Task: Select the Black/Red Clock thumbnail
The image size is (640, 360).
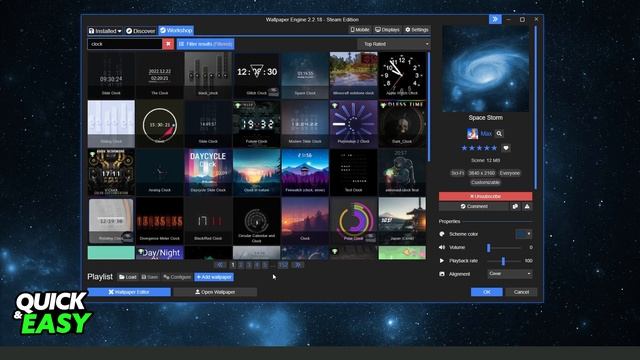Action: pos(208,220)
